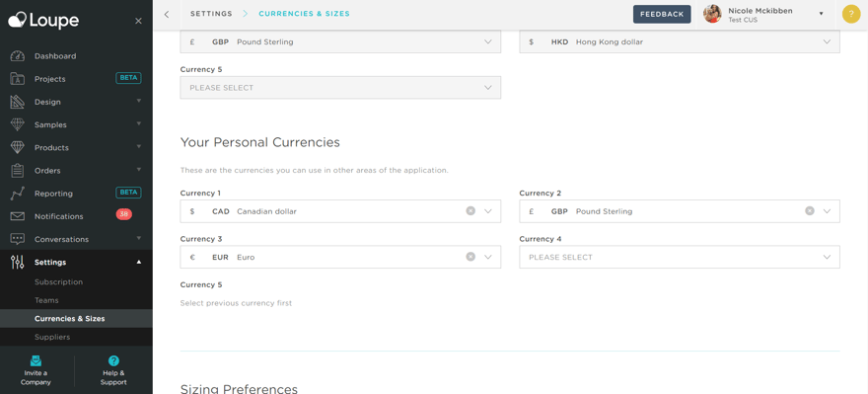Click the 38 notifications badge
The height and width of the screenshot is (394, 868).
[x=124, y=214]
